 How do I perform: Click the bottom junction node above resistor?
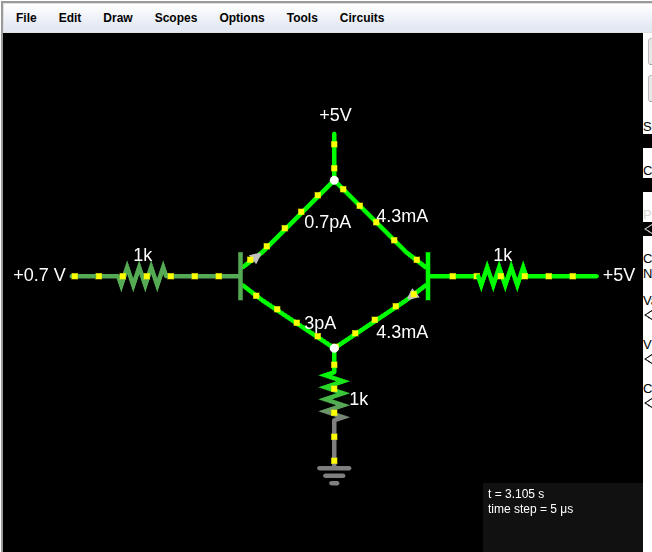(334, 348)
